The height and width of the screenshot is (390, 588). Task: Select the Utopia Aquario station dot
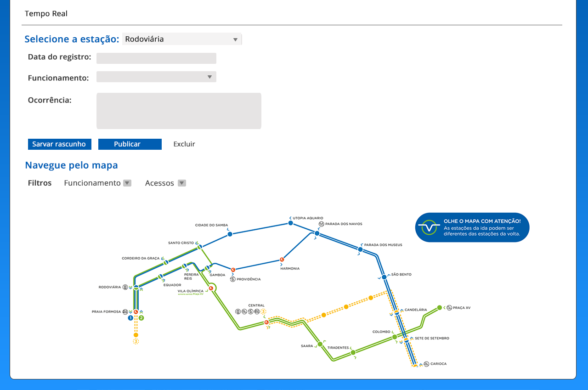pyautogui.click(x=290, y=223)
